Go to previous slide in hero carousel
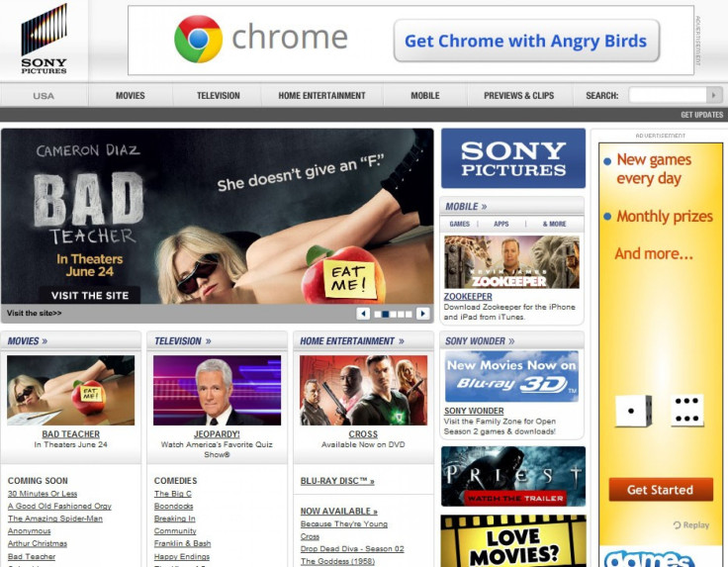 click(363, 314)
